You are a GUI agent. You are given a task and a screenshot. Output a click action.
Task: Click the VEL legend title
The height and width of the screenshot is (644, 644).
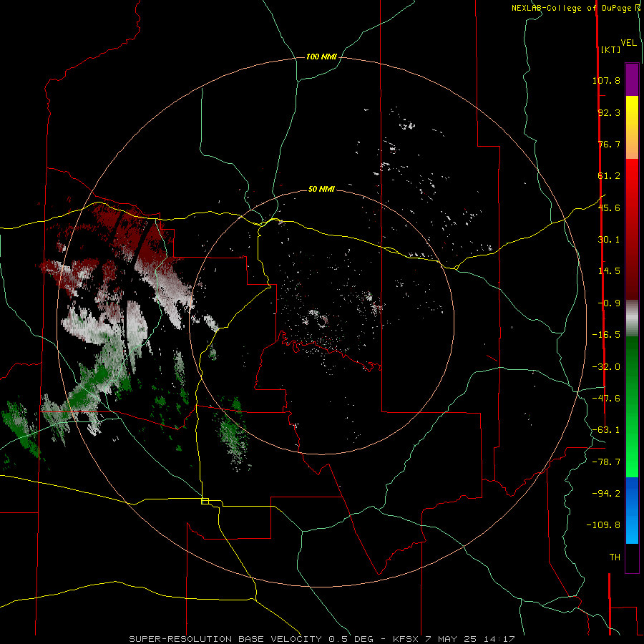(x=628, y=43)
